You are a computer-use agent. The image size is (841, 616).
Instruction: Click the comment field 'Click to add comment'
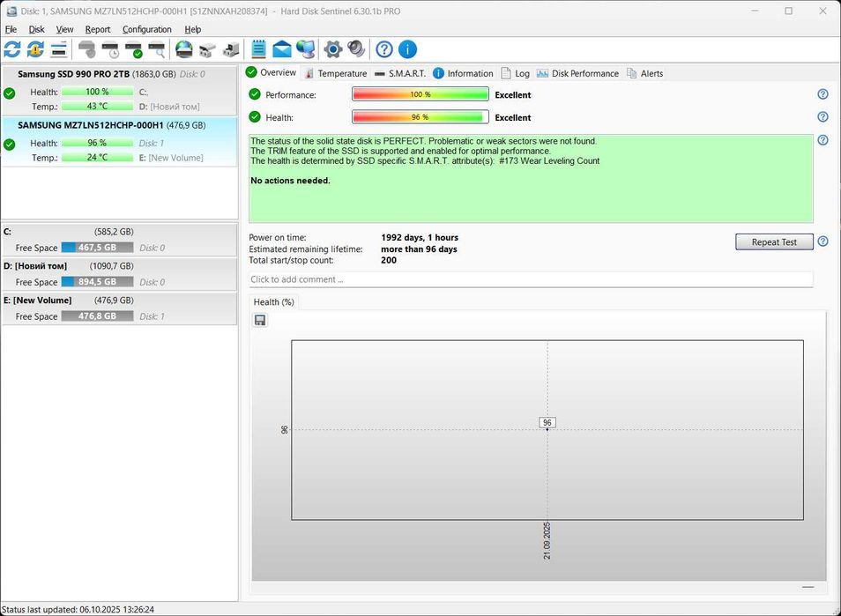coord(531,279)
